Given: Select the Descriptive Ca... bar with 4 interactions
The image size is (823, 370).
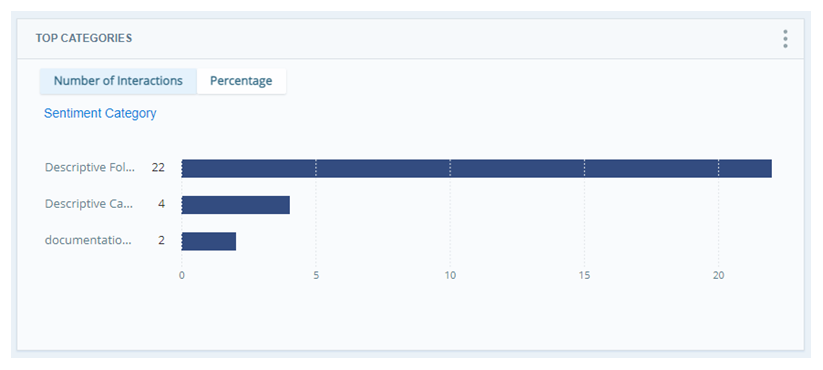Looking at the screenshot, I should click(236, 205).
